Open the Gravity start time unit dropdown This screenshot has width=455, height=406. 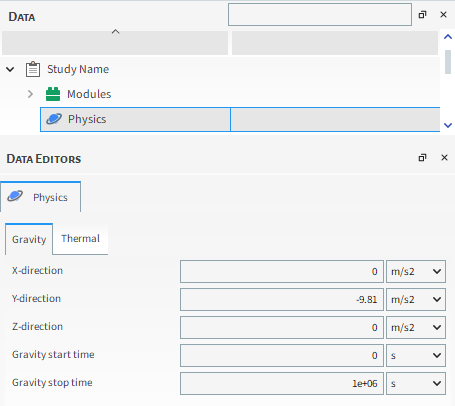[x=416, y=356]
